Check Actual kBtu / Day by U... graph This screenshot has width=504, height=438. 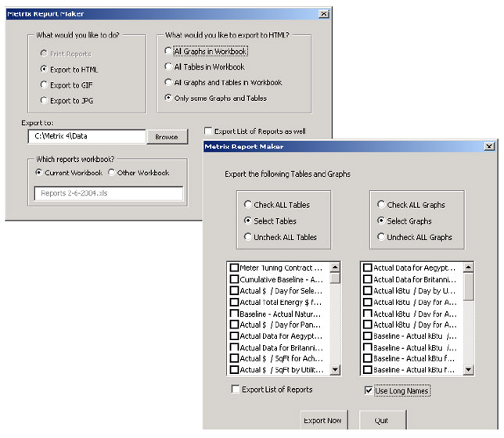pyautogui.click(x=367, y=291)
